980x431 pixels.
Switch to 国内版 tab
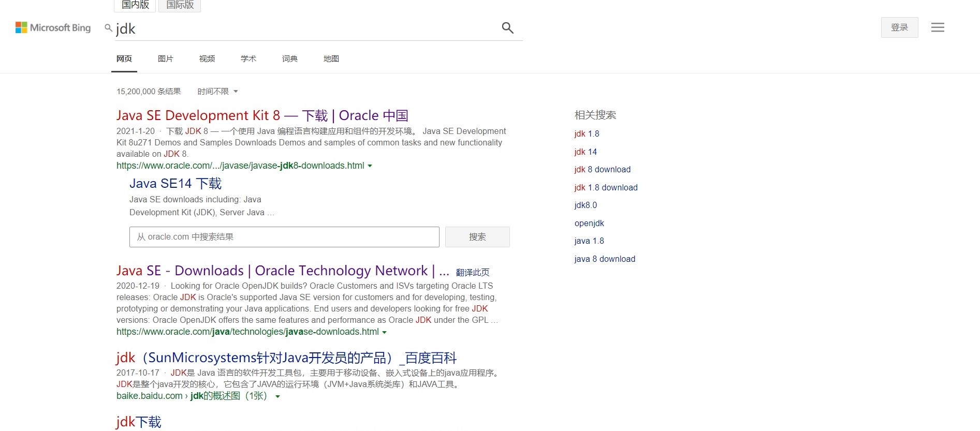[x=135, y=5]
